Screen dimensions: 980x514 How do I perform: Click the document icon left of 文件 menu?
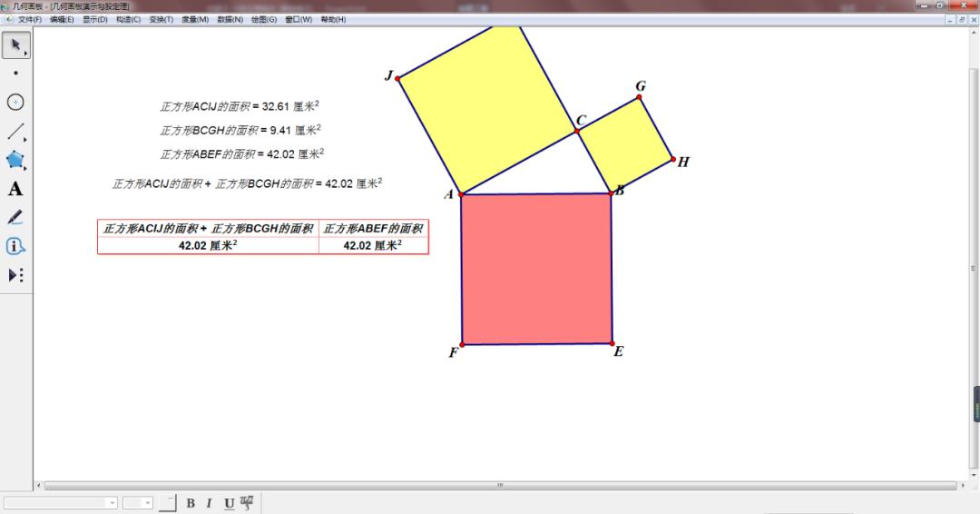click(x=9, y=19)
